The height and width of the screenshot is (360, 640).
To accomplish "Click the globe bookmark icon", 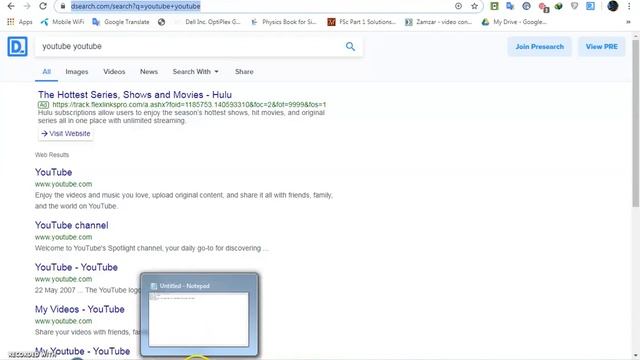I will [x=162, y=22].
